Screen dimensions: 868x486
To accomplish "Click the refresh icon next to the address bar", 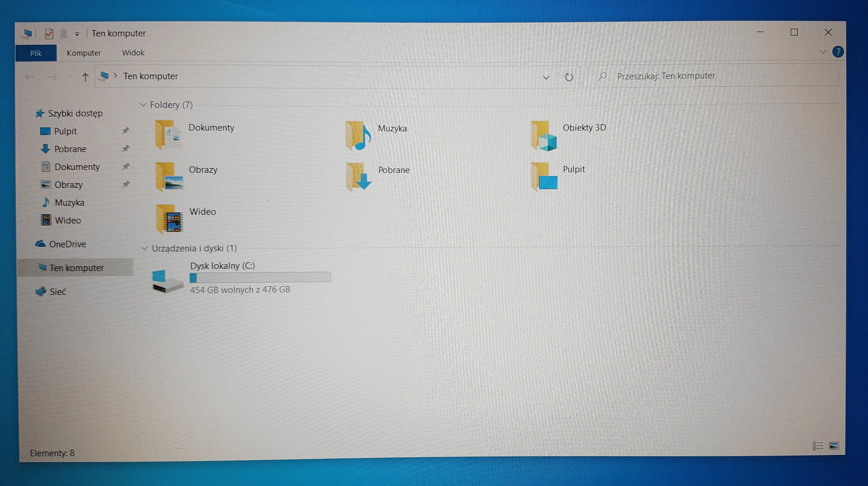I will pyautogui.click(x=569, y=77).
